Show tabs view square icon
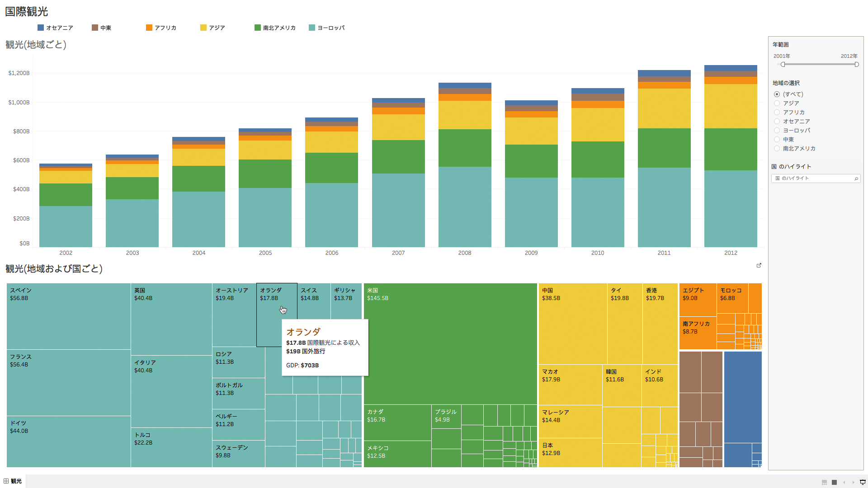Viewport: 868px width, 488px height. click(x=835, y=482)
